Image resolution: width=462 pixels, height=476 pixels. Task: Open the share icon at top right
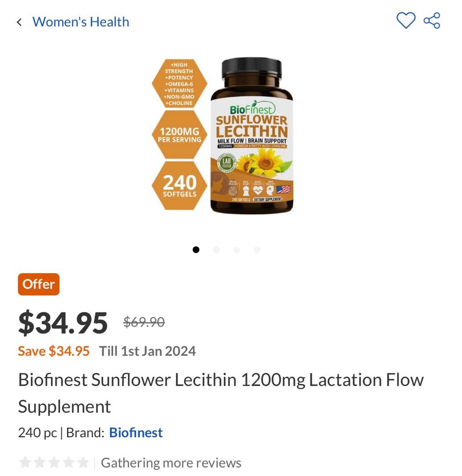pyautogui.click(x=432, y=19)
